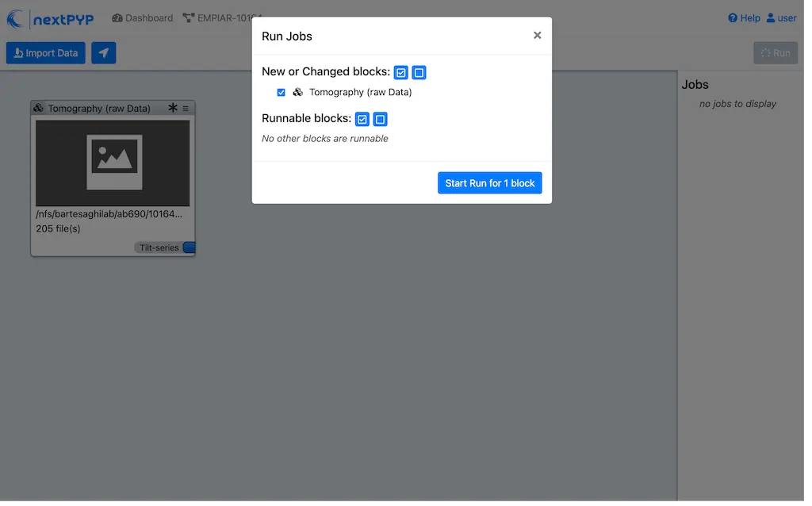The height and width of the screenshot is (506, 812).
Task: Open the EMPIAR-10164 project breadcrumb
Action: [x=222, y=18]
